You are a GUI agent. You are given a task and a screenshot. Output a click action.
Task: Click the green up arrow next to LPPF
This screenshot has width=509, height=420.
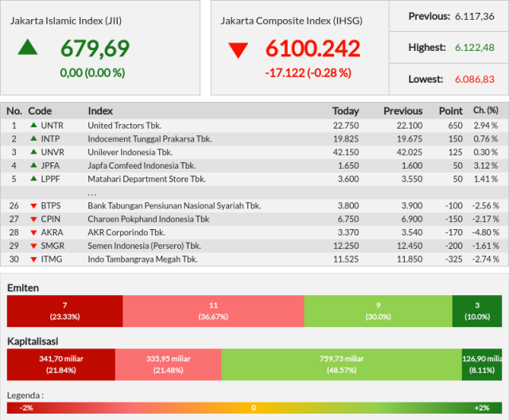tap(33, 178)
